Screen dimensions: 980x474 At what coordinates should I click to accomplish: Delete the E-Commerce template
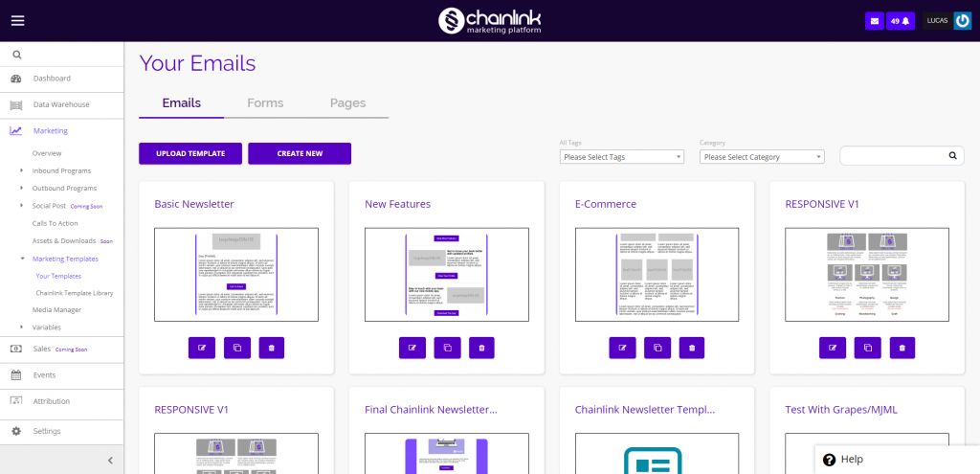pyautogui.click(x=691, y=348)
